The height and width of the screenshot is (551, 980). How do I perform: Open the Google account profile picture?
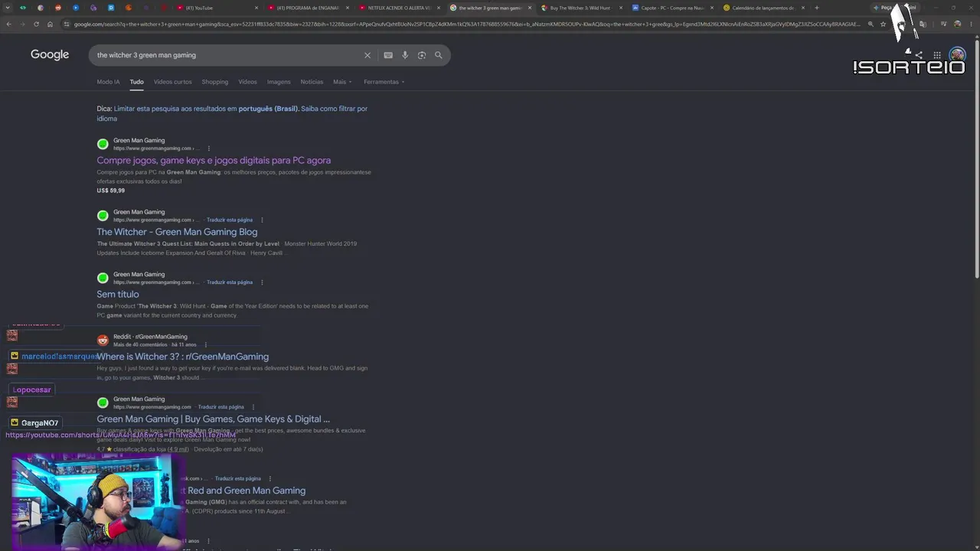957,55
